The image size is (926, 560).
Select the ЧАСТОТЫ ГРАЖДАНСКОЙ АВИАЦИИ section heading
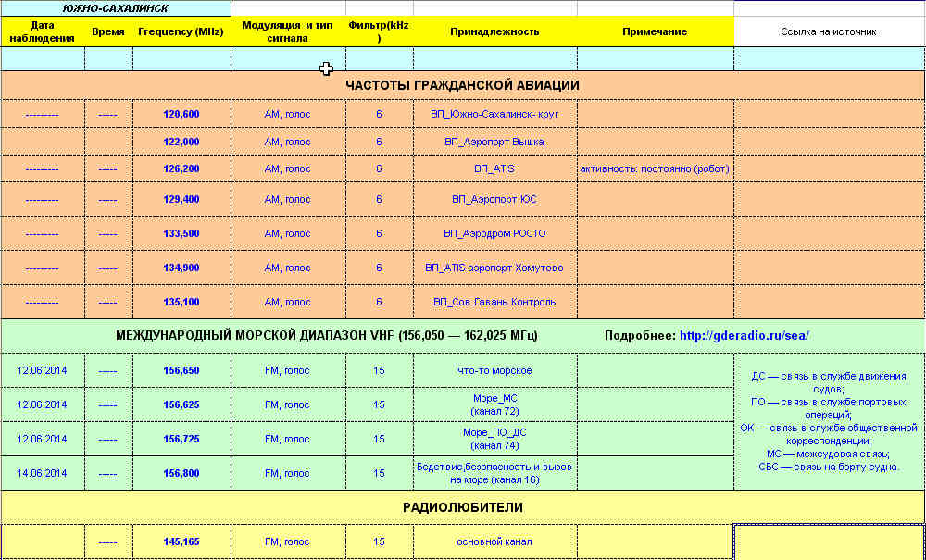click(463, 85)
